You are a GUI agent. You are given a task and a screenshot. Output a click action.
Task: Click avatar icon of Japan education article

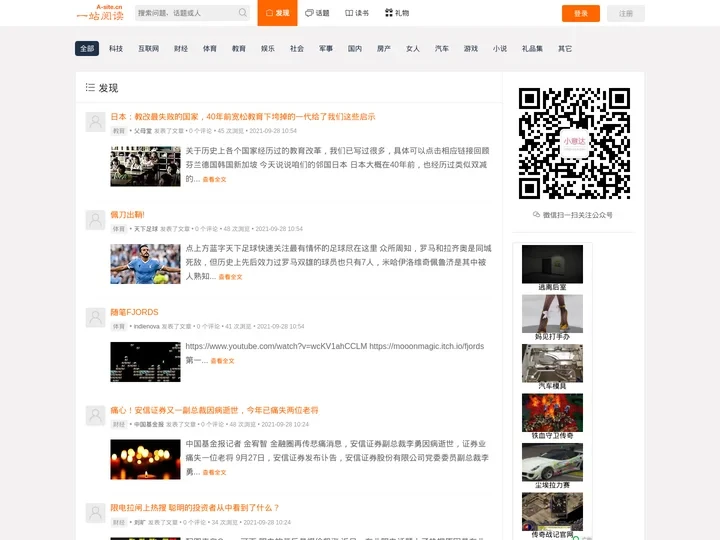tap(96, 122)
